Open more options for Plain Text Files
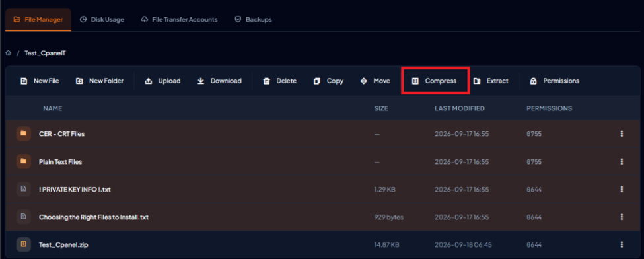 tap(622, 161)
